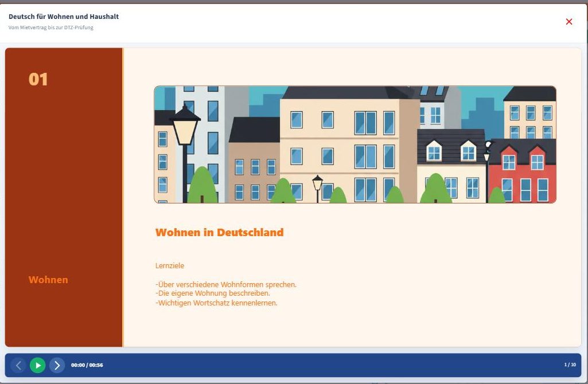Click the heading Wohnen in Deutschland

click(219, 232)
